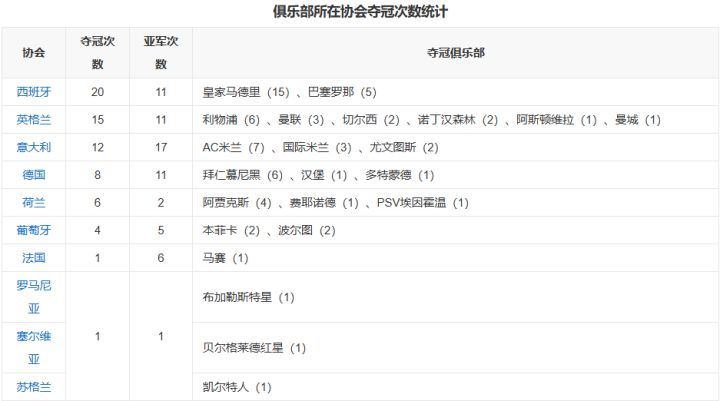This screenshot has width=720, height=401.
Task: Select England's title count 15
Action: [x=97, y=119]
